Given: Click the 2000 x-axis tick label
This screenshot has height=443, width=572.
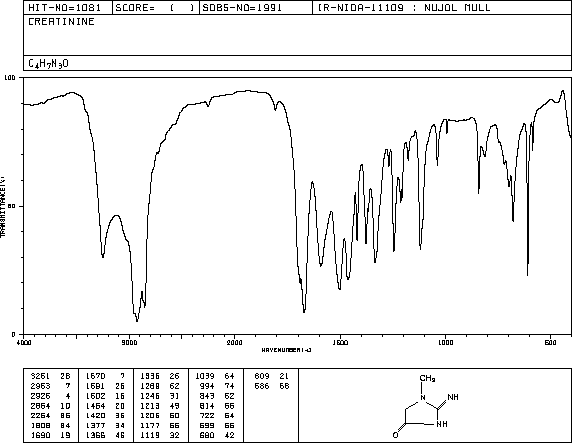Looking at the screenshot, I should pyautogui.click(x=235, y=342).
